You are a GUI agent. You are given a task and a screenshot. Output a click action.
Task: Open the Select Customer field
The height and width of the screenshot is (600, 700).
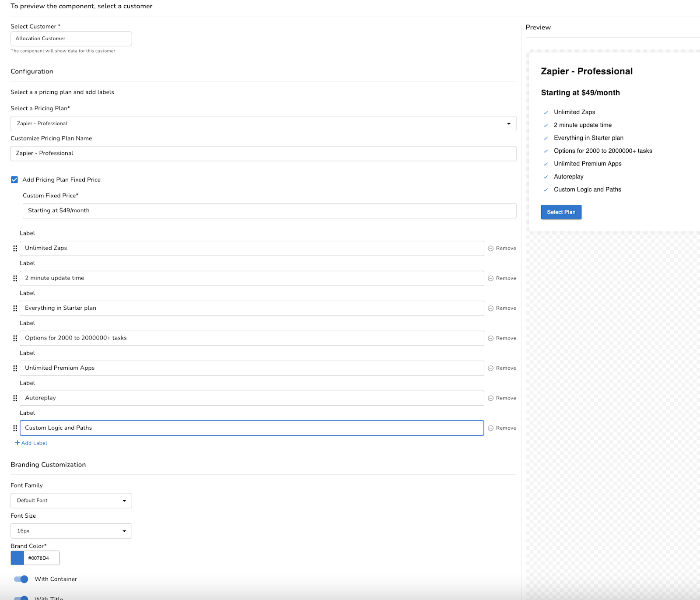click(71, 39)
